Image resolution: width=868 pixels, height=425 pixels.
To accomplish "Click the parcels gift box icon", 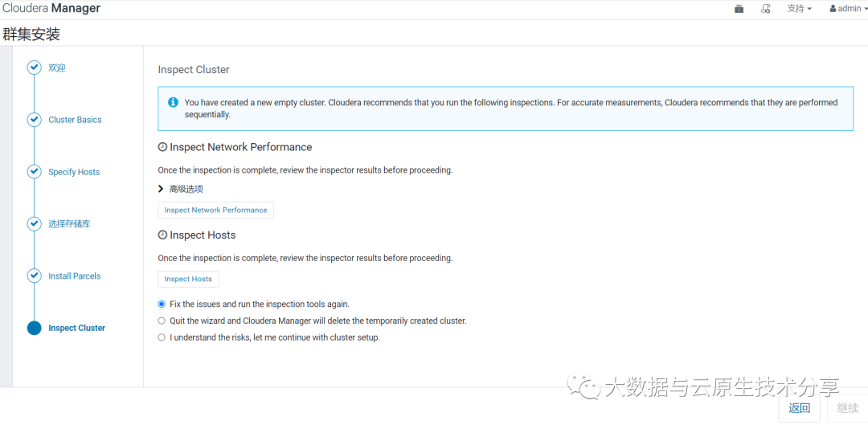I will (739, 9).
